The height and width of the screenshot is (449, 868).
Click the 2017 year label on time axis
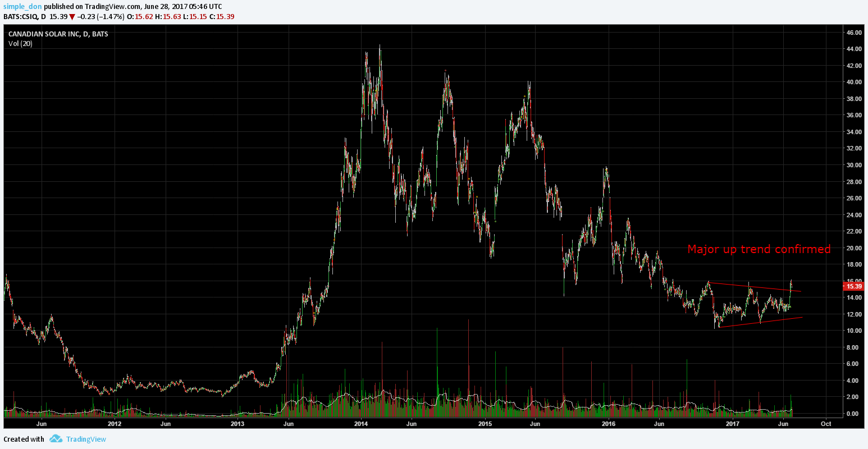732,424
